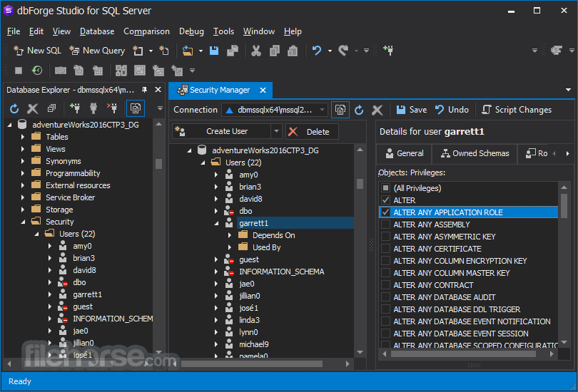The image size is (578, 392).
Task: Check the ALTER ANY ASSEMBLY checkbox
Action: (385, 225)
